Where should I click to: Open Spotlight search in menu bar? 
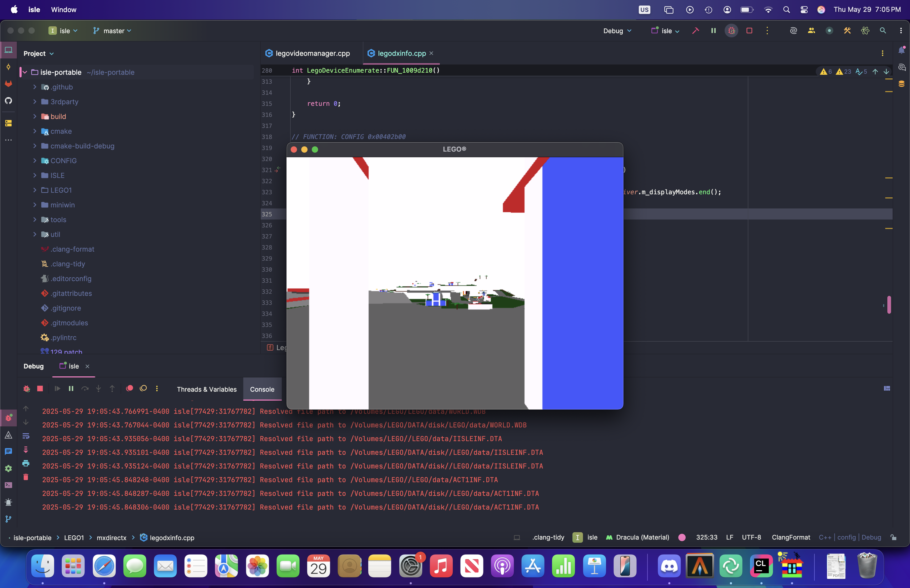point(786,9)
